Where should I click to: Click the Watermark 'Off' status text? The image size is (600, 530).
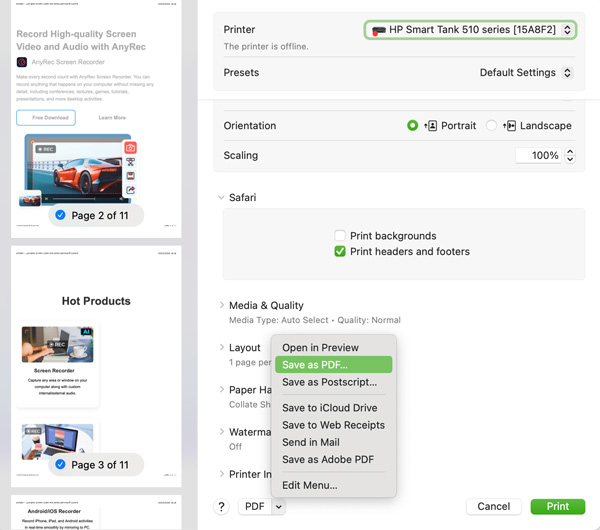click(x=235, y=447)
